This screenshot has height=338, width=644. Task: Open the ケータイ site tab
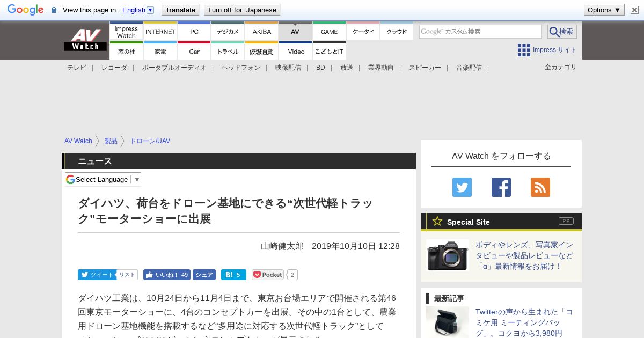363,32
